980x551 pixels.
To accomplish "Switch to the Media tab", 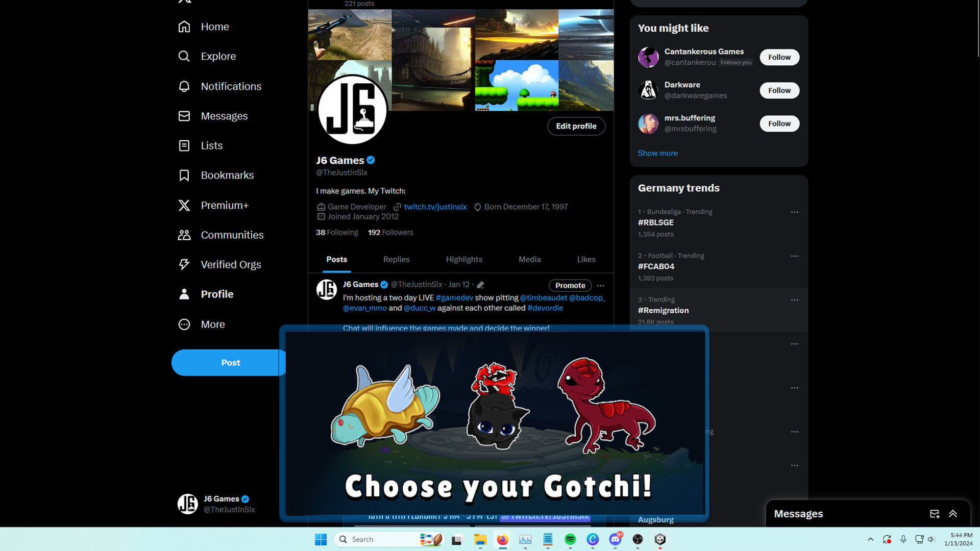I will 529,259.
